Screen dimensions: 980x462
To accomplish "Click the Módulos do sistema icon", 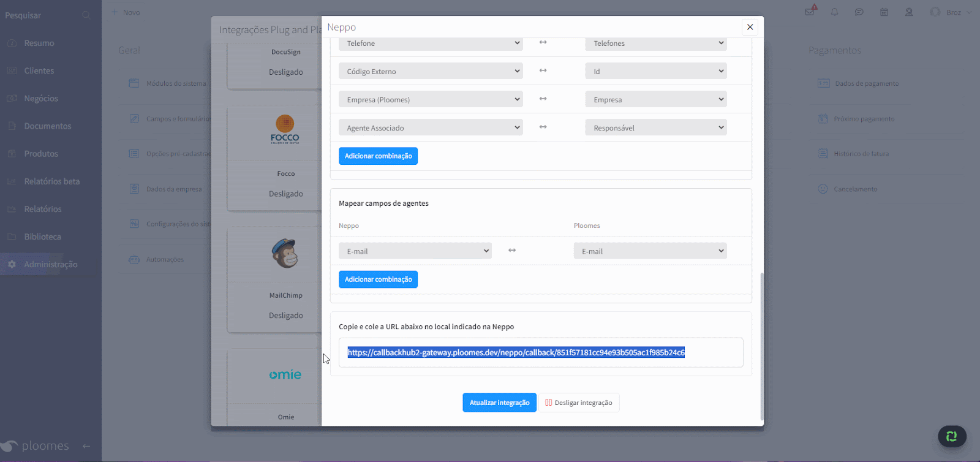I will tap(134, 83).
